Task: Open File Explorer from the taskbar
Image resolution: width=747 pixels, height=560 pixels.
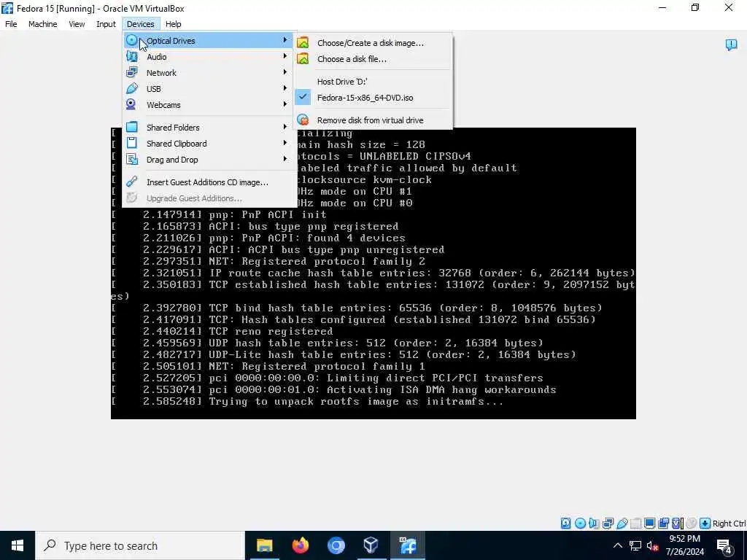Action: (264, 545)
